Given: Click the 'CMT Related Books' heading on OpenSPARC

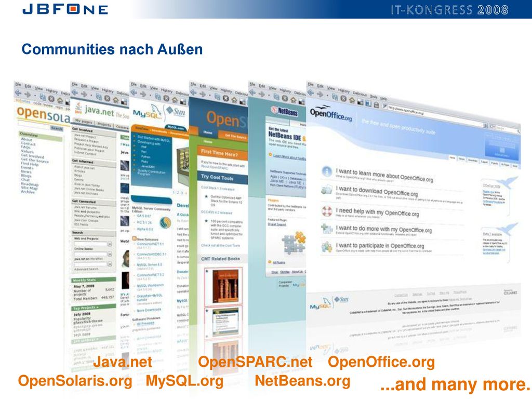Looking at the screenshot, I should click(220, 259).
